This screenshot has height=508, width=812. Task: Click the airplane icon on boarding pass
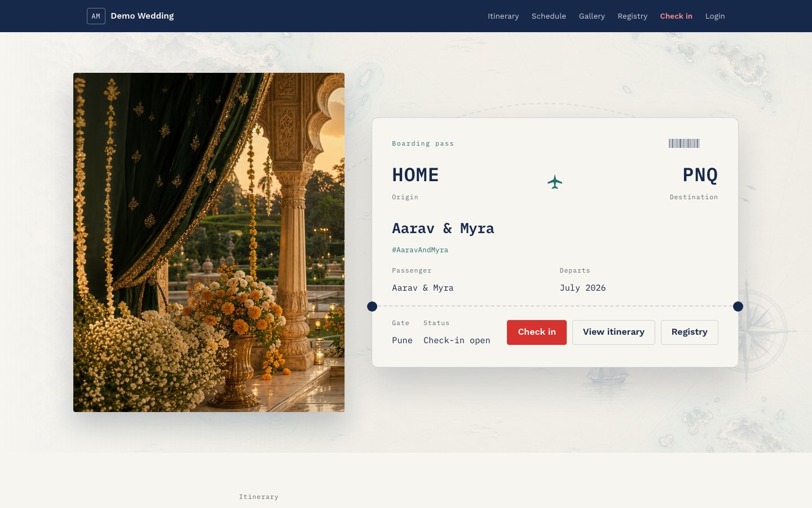(555, 182)
